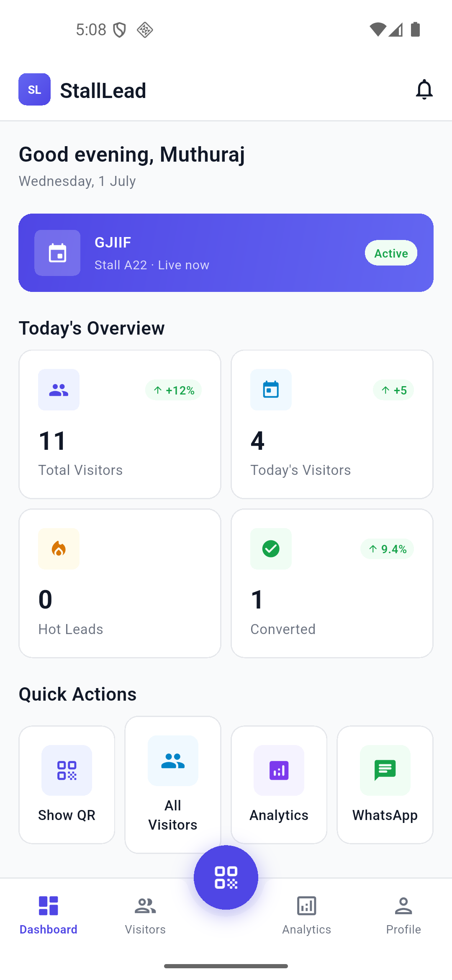Screen dimensions: 452x980
Task: Open the GJIIF Stall A22 event card
Action: point(226,253)
